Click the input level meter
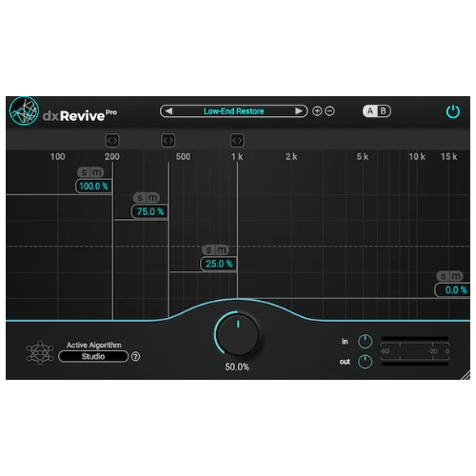The image size is (476, 476). (x=414, y=339)
